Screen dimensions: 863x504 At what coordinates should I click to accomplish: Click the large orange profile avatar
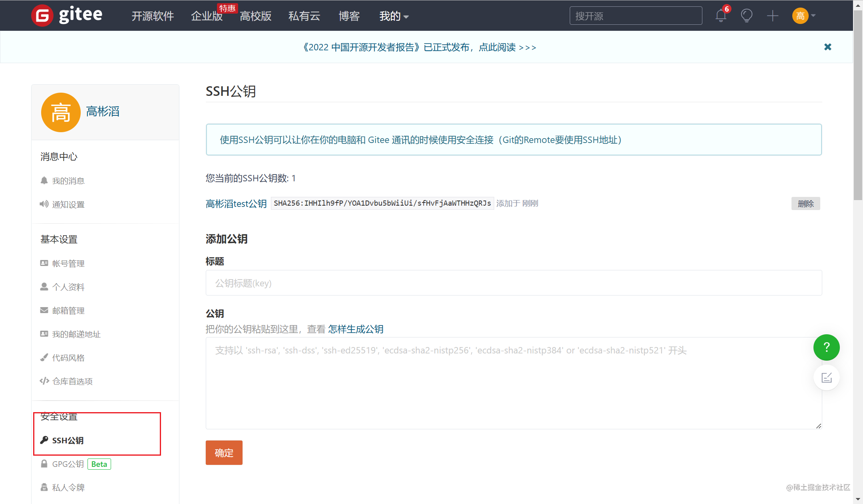coord(61,112)
